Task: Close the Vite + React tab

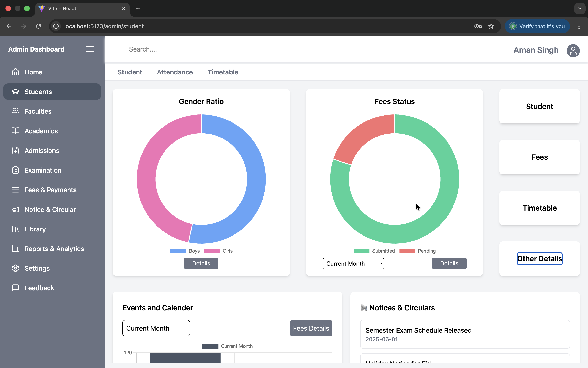Action: [123, 9]
